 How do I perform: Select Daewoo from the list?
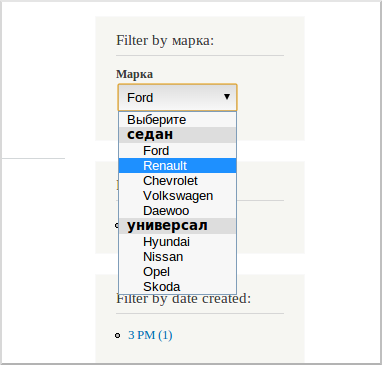(x=177, y=211)
